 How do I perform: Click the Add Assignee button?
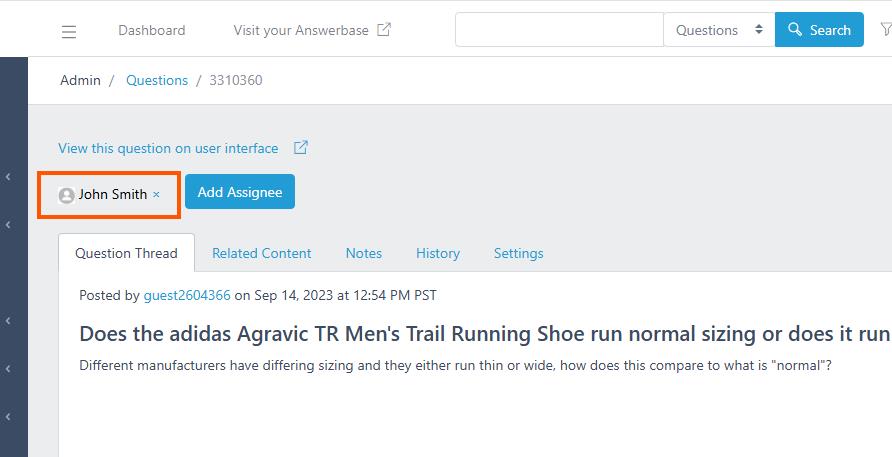(239, 192)
